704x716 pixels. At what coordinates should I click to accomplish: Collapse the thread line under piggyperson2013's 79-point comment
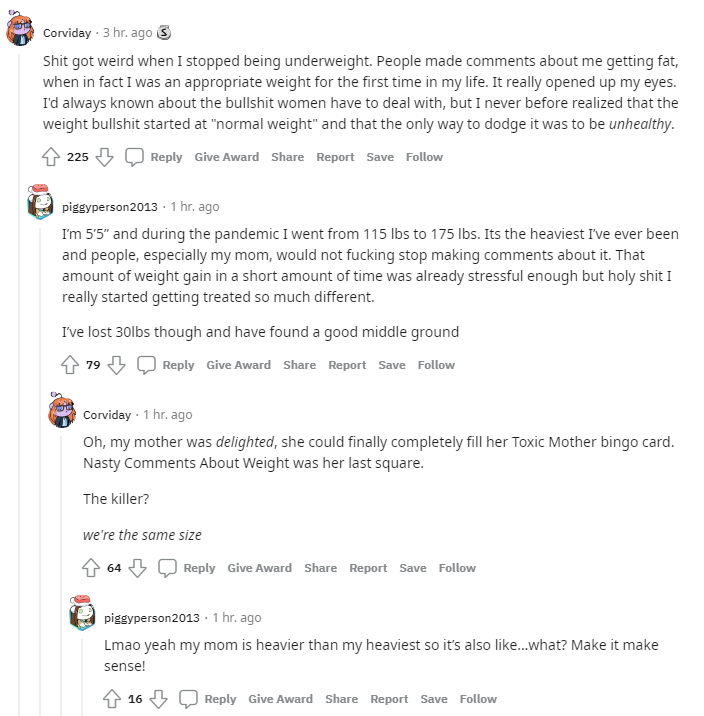point(40,470)
